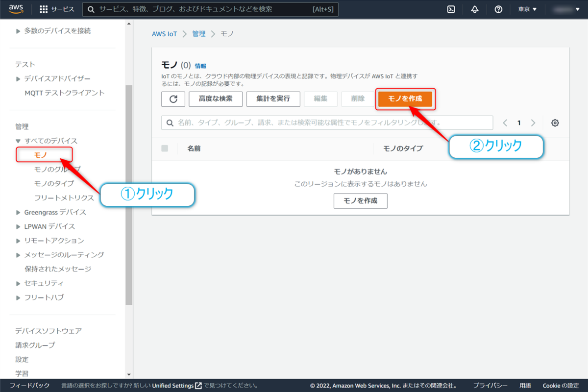Open フリートメトリクス sidebar item
Viewport: 588px width, 392px height.
[x=64, y=198]
